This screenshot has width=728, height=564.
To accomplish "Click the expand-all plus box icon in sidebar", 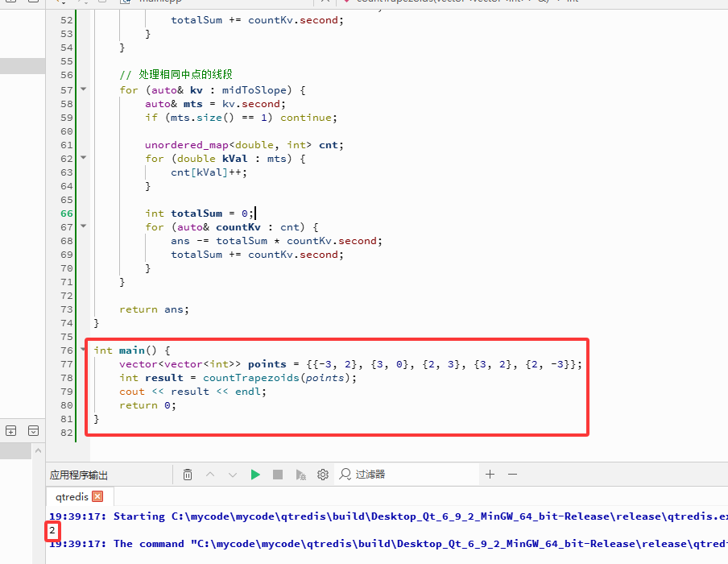I will coord(10,431).
